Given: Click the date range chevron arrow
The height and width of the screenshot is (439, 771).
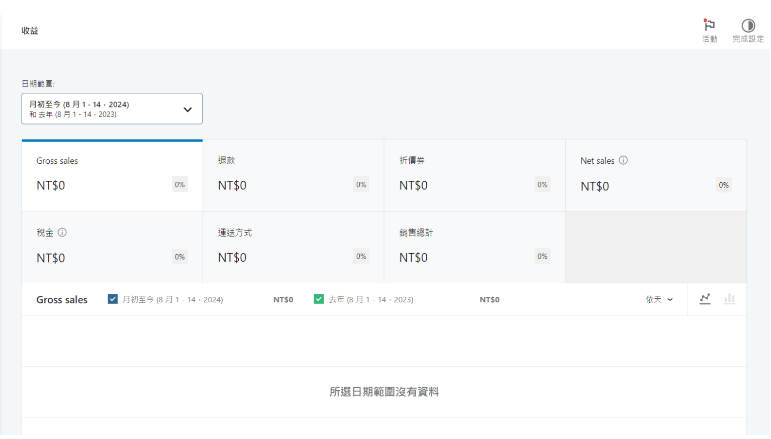Looking at the screenshot, I should pos(187,109).
